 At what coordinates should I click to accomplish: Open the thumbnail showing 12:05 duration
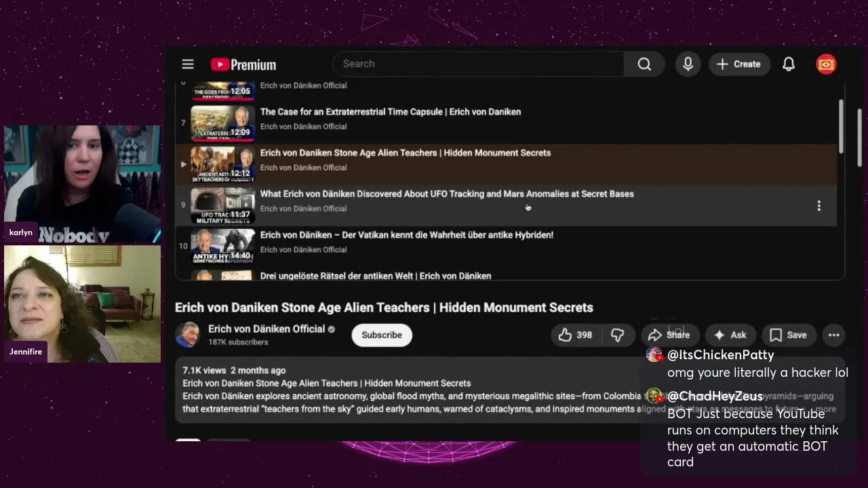click(x=223, y=91)
